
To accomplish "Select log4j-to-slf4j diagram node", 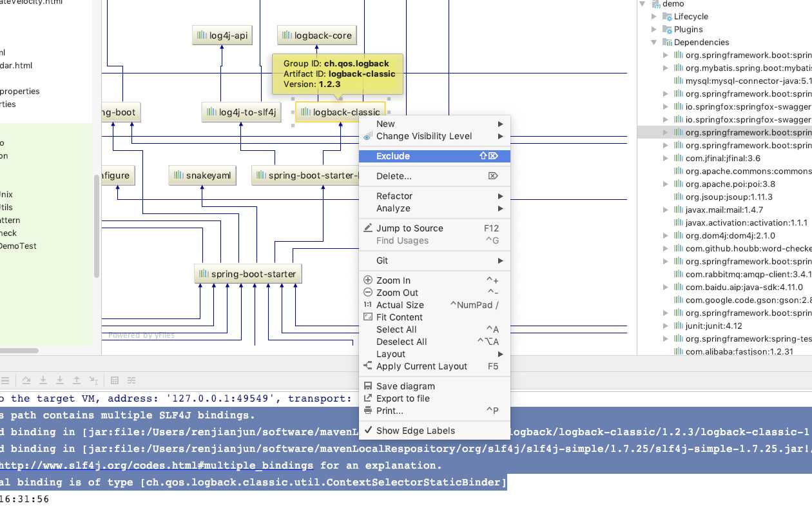I will 241,112.
